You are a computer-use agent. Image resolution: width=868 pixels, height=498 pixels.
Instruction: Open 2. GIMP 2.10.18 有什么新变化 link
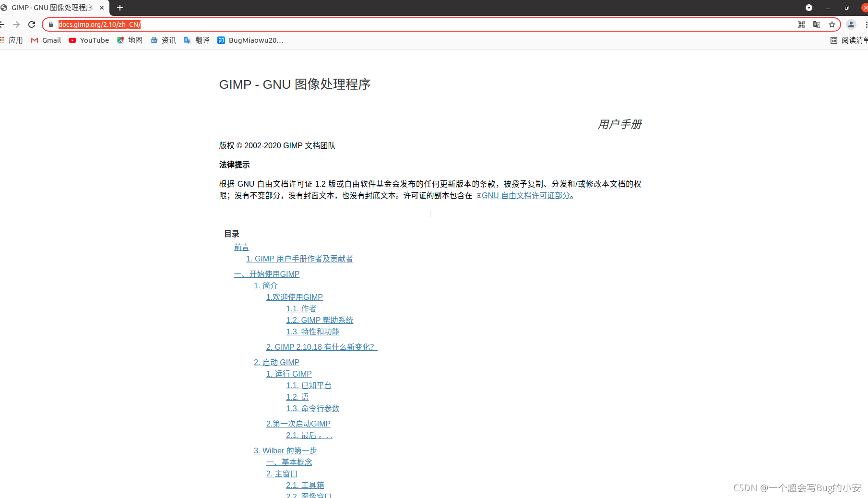click(322, 347)
